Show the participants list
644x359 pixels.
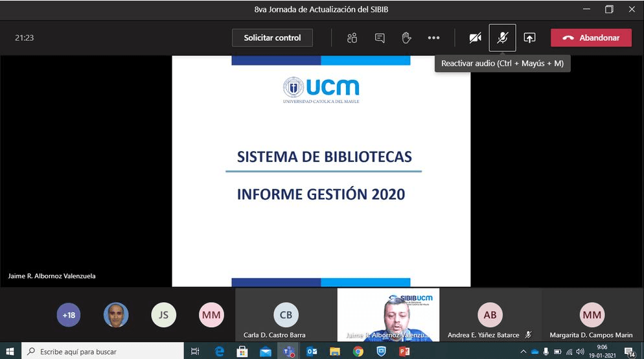click(x=352, y=38)
